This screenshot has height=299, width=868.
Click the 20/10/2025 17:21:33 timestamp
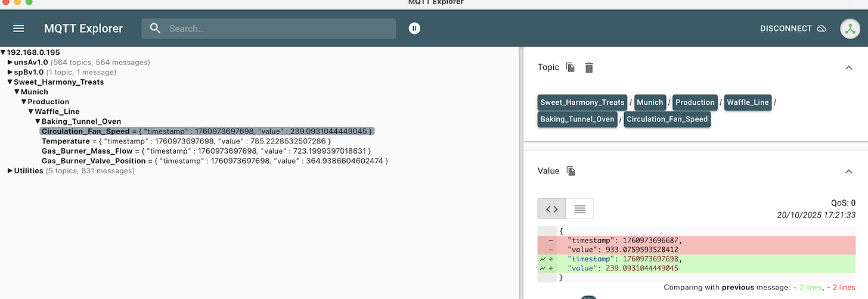816,215
